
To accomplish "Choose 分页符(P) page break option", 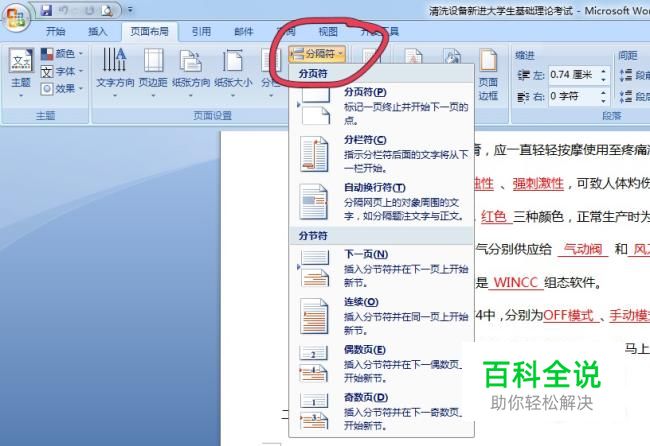I will (x=381, y=106).
